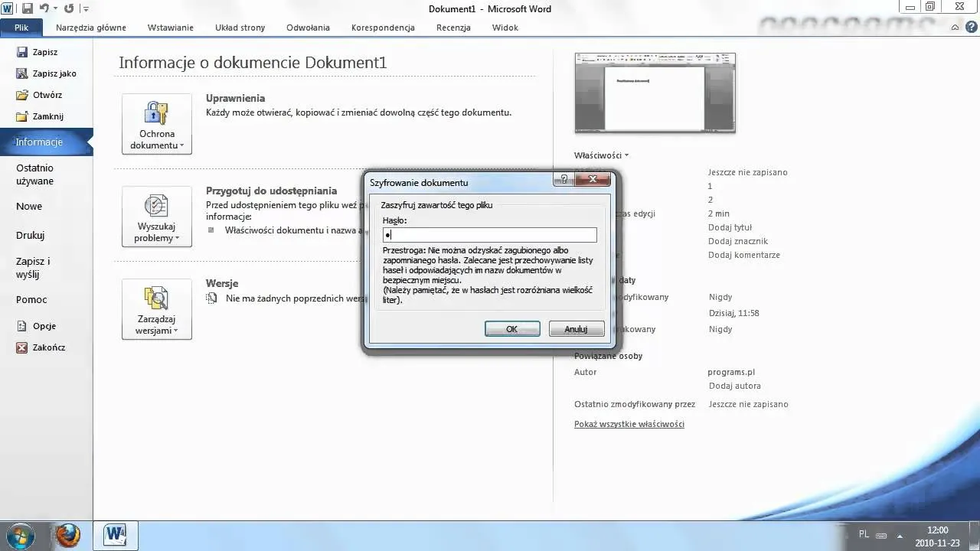Click Zapisz in the backstage menu
The image size is (980, 551).
point(44,52)
